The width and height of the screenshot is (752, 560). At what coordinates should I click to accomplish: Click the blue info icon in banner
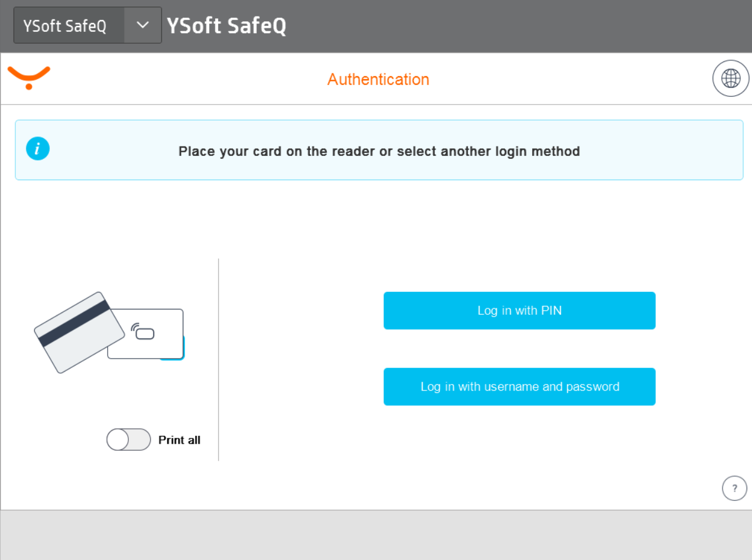pyautogui.click(x=38, y=149)
